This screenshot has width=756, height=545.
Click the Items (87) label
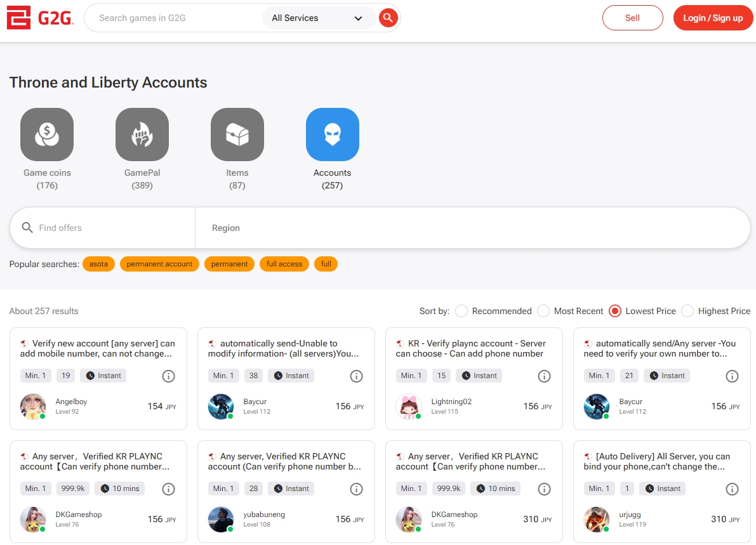[237, 179]
